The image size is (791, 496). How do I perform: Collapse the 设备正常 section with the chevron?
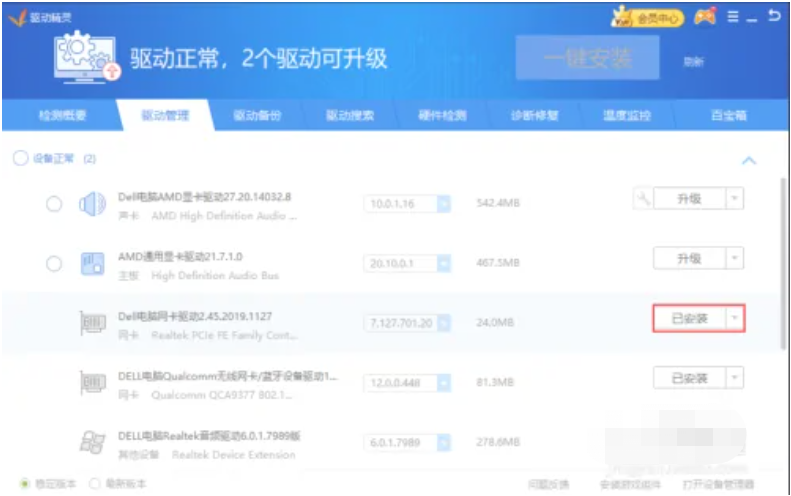(749, 160)
